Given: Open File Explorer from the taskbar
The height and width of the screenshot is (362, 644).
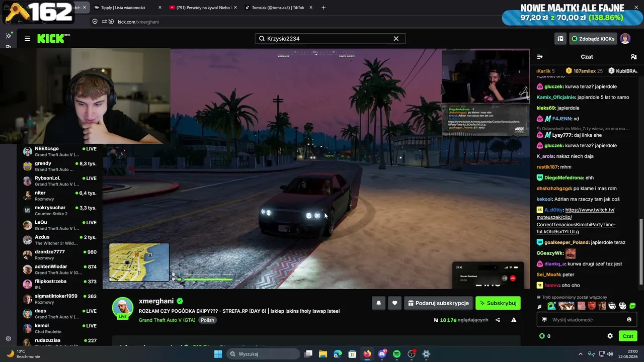Looking at the screenshot, I should 323,354.
